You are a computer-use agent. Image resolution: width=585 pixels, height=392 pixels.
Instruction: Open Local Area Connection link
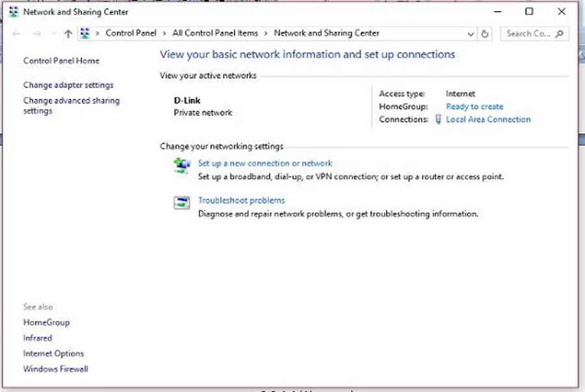coord(488,120)
